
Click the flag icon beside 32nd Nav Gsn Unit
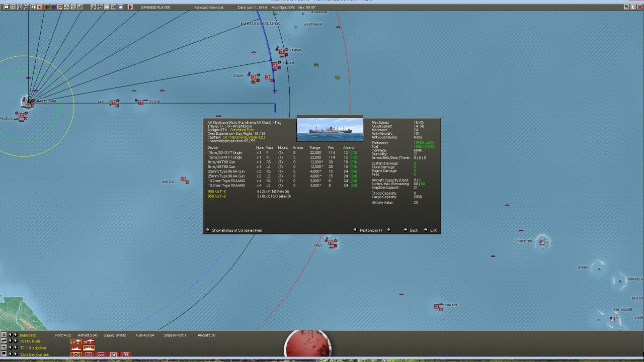[x=4, y=354]
